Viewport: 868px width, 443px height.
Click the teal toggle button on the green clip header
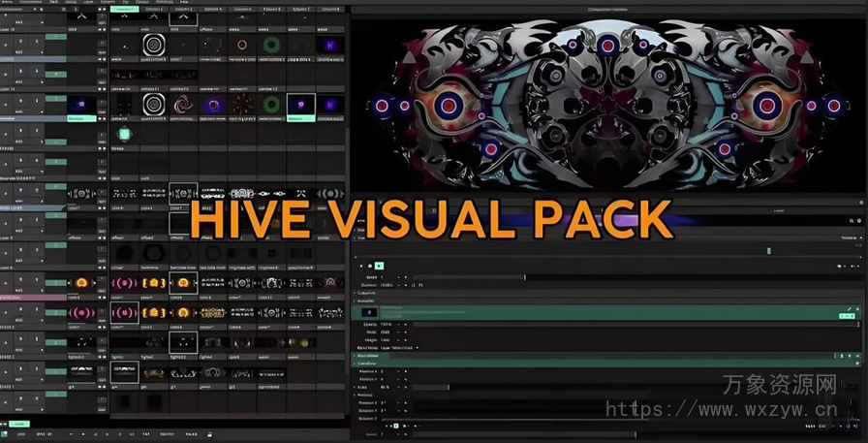tap(847, 316)
